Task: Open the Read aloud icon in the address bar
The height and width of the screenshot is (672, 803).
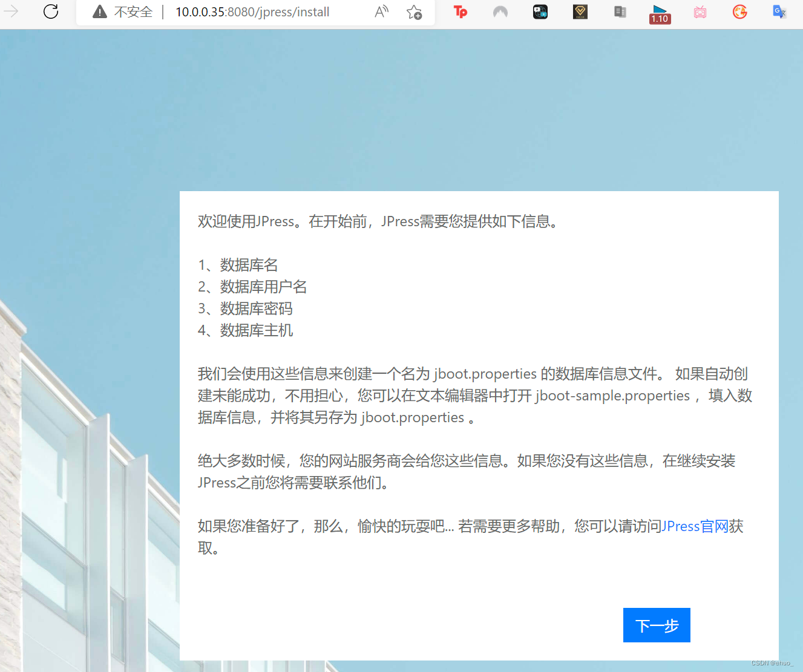Action: (381, 11)
